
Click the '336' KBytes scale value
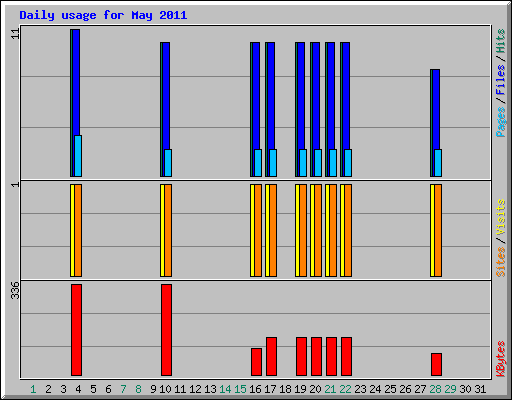(x=15, y=290)
